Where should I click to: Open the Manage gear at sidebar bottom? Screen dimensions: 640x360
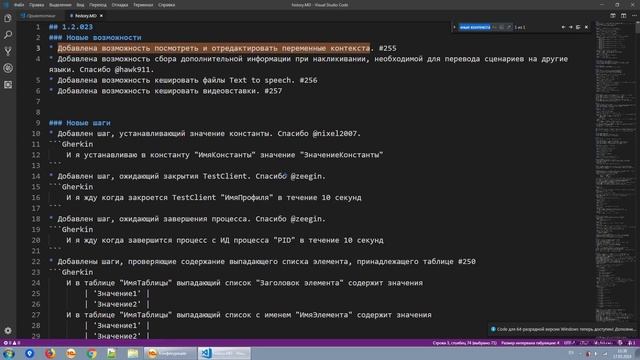tap(8, 331)
